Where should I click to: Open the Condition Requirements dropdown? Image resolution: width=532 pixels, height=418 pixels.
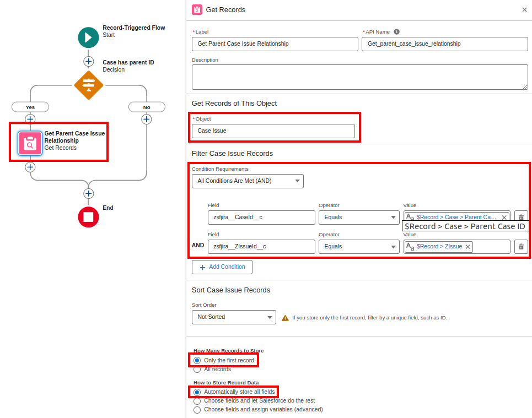(x=248, y=181)
